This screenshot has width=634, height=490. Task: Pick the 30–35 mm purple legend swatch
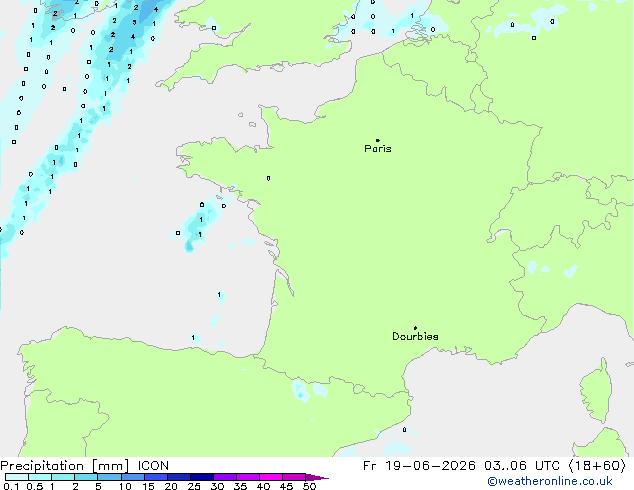[x=225, y=477]
